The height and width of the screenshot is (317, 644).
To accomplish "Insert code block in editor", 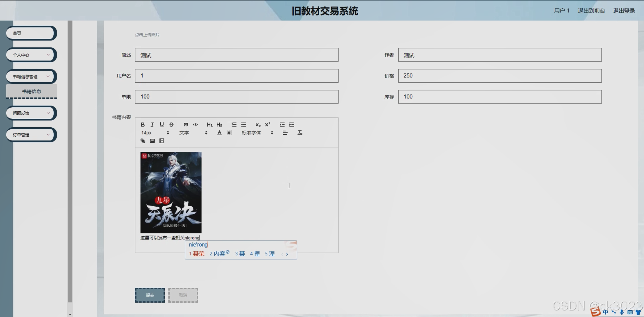I will (x=195, y=124).
